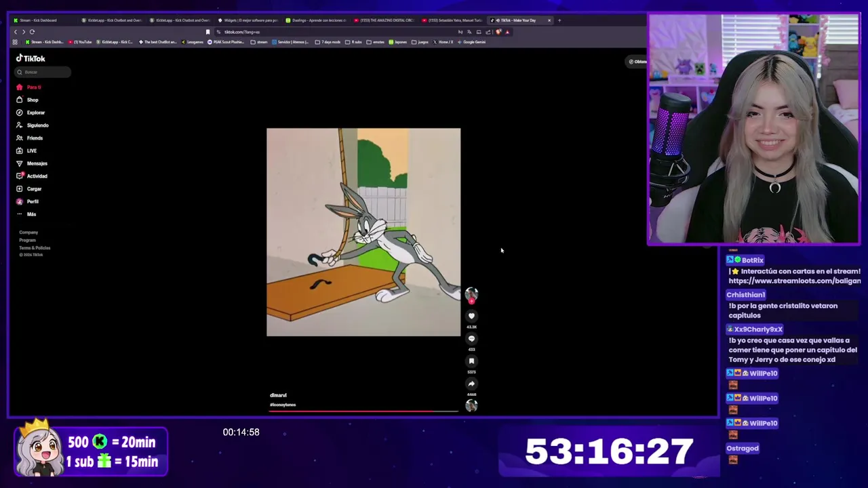Open Lessgames bookmark
Viewport: 868px width, 488px height.
click(193, 42)
